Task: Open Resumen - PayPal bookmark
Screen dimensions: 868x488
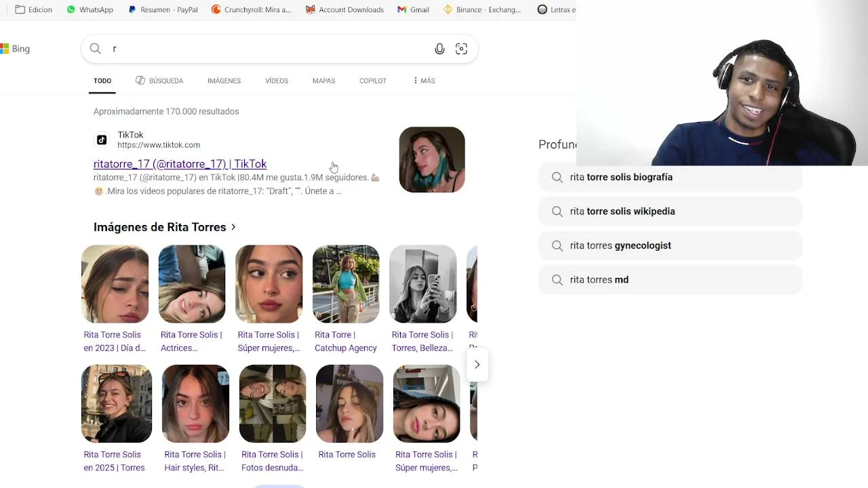Action: 163,9
